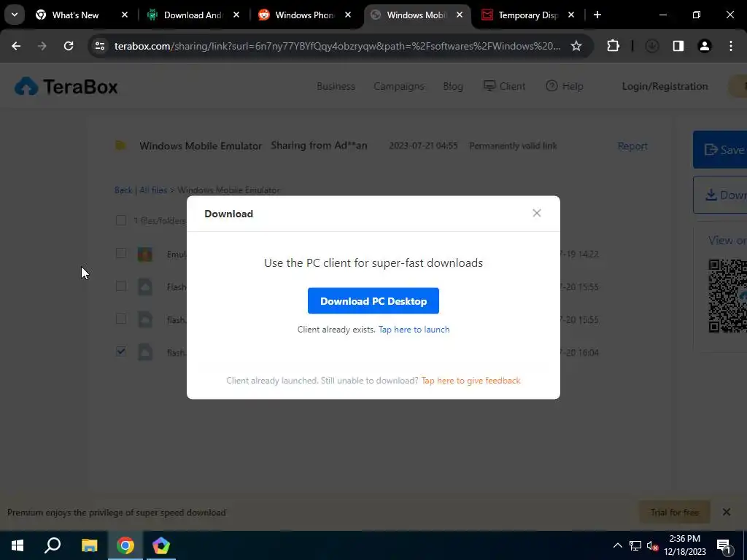Toggle the Chrome side panel
Viewport: 747px width, 560px height.
click(678, 46)
